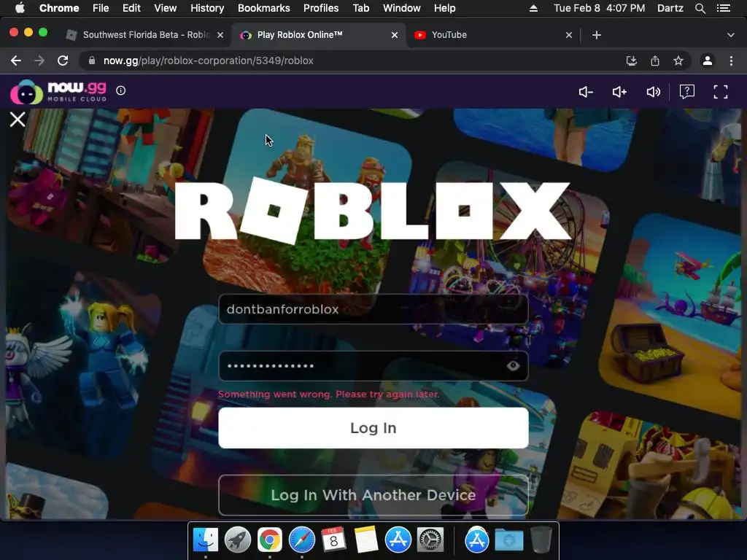Reload the now.gg page

click(x=63, y=61)
